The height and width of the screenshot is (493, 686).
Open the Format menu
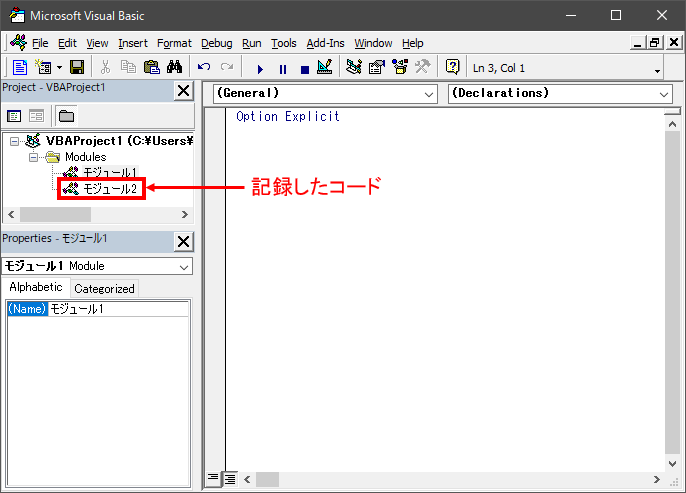click(174, 43)
